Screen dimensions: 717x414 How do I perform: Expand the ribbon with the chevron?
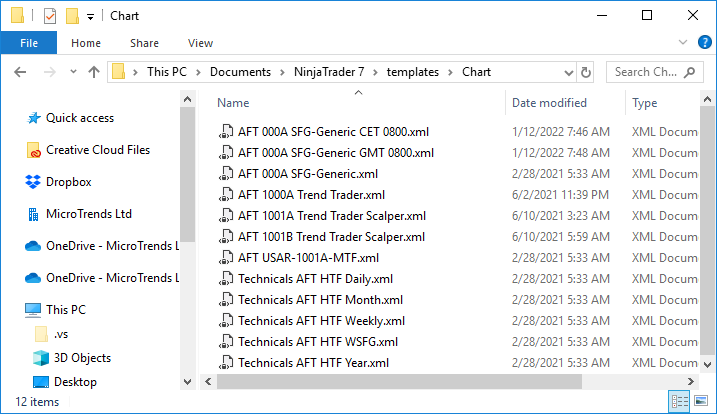682,43
